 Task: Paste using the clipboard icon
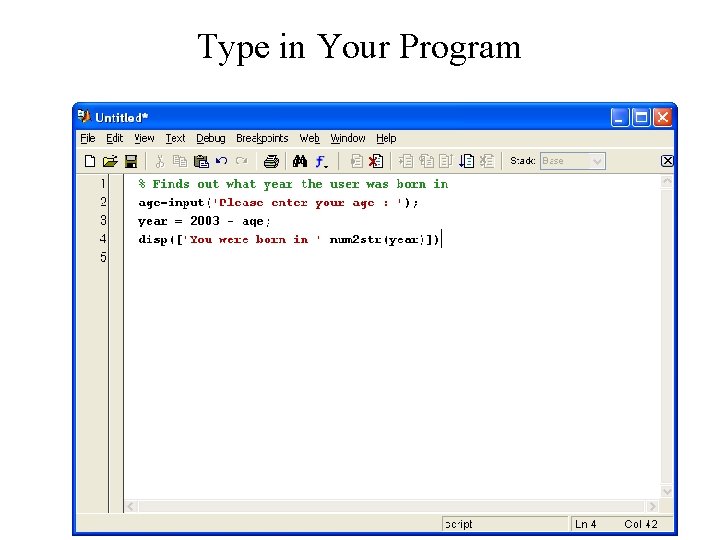click(201, 161)
